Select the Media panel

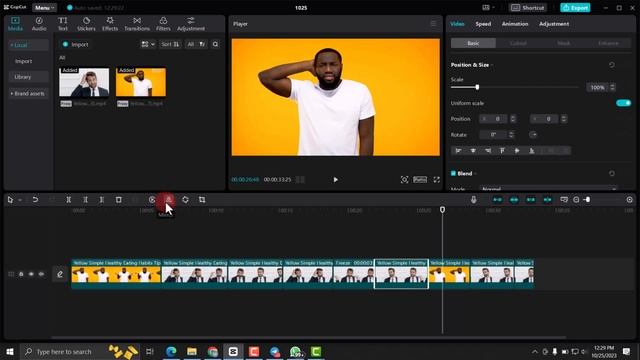15,24
